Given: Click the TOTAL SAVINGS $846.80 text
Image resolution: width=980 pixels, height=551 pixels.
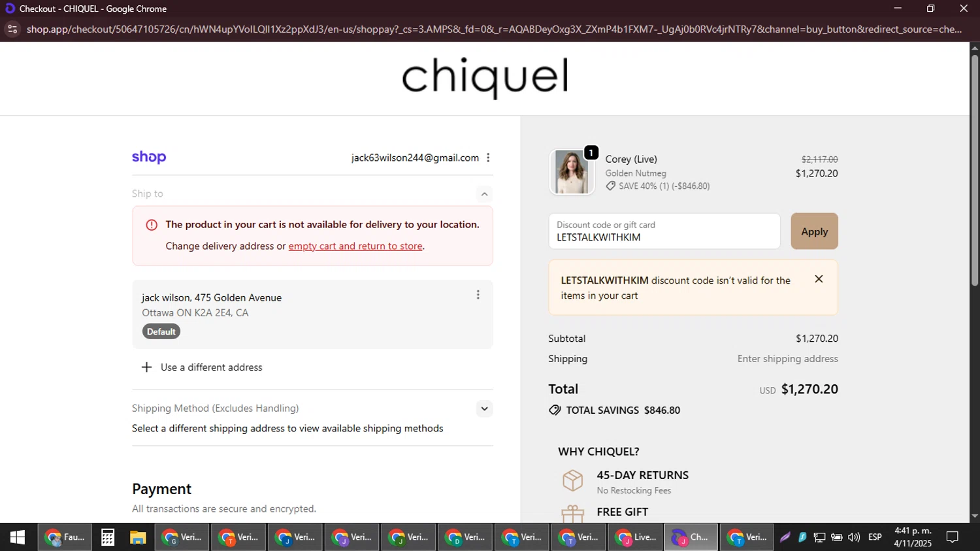Looking at the screenshot, I should (x=623, y=410).
